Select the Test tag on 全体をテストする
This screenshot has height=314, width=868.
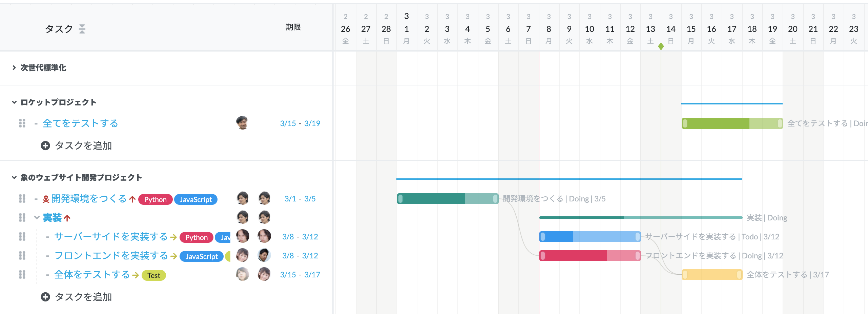[154, 275]
